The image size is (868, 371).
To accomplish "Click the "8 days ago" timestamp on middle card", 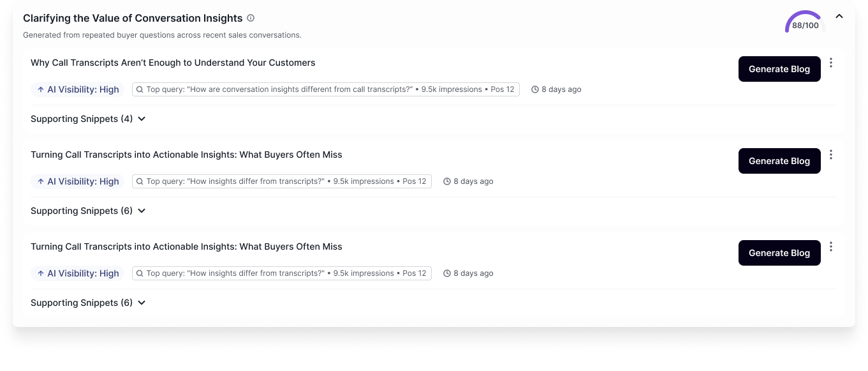I will (473, 181).
